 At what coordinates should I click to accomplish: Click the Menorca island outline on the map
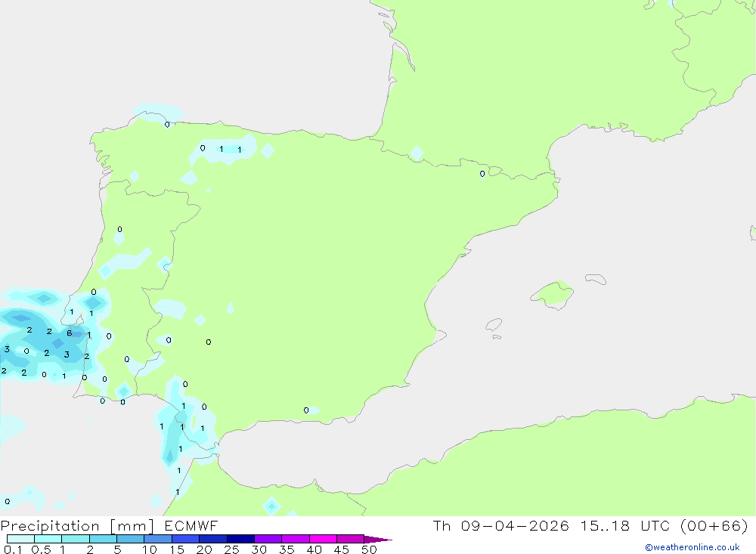(596, 279)
